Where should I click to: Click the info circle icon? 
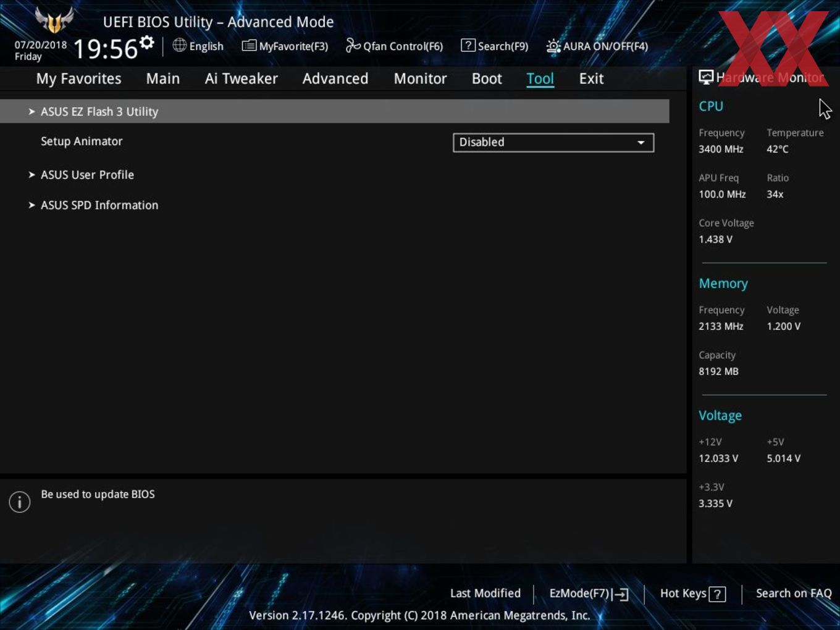20,502
